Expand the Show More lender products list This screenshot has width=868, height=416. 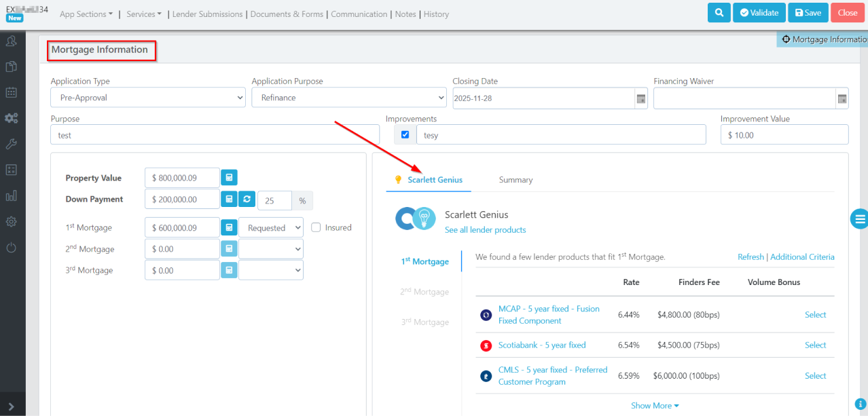point(655,406)
